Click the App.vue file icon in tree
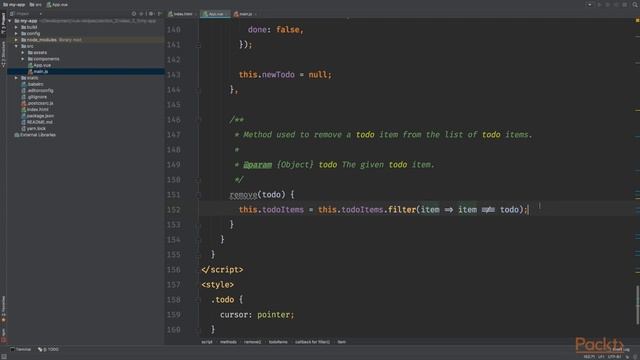The image size is (640, 360). 30,65
